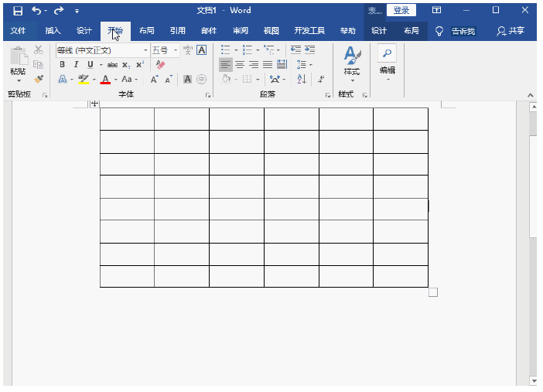The image size is (543, 392).
Task: Click the Multilevel List icon
Action: coord(268,49)
